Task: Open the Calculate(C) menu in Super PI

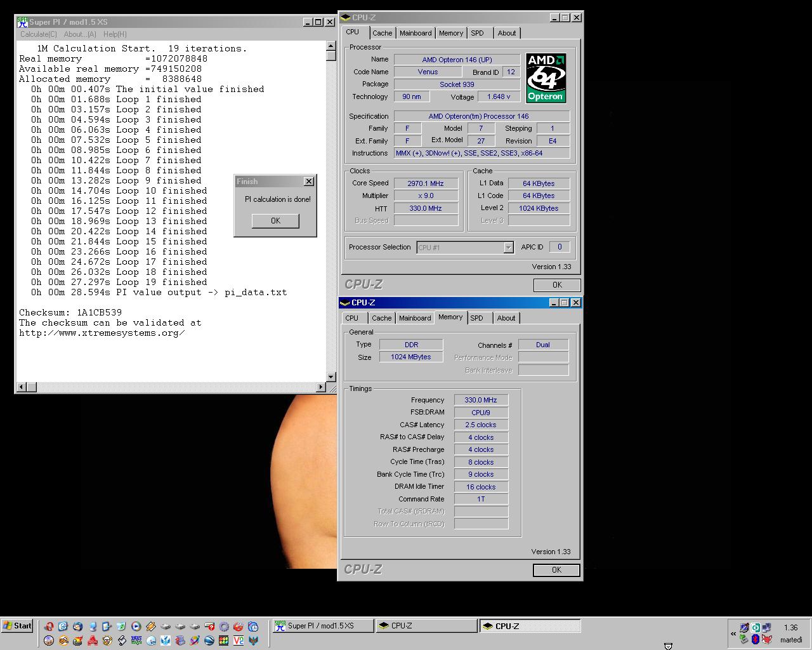Action: pos(39,34)
